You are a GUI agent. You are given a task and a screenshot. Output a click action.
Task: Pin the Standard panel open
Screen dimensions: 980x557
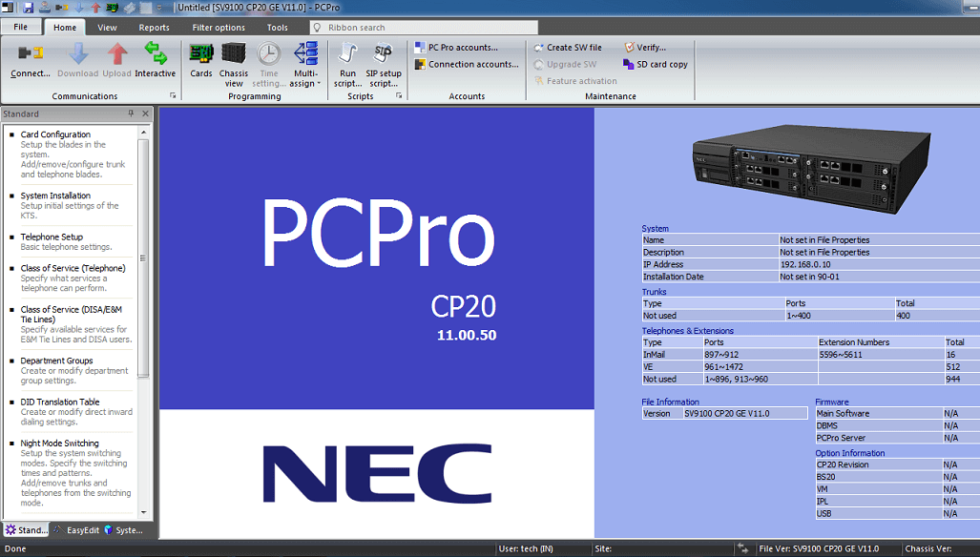(x=131, y=113)
